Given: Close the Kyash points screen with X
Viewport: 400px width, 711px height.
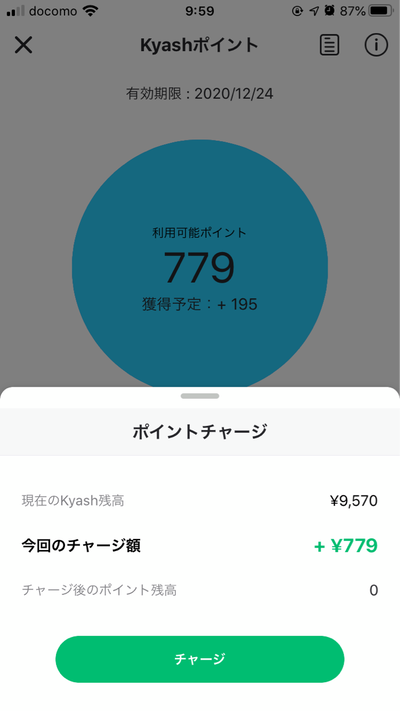Looking at the screenshot, I should (23, 45).
